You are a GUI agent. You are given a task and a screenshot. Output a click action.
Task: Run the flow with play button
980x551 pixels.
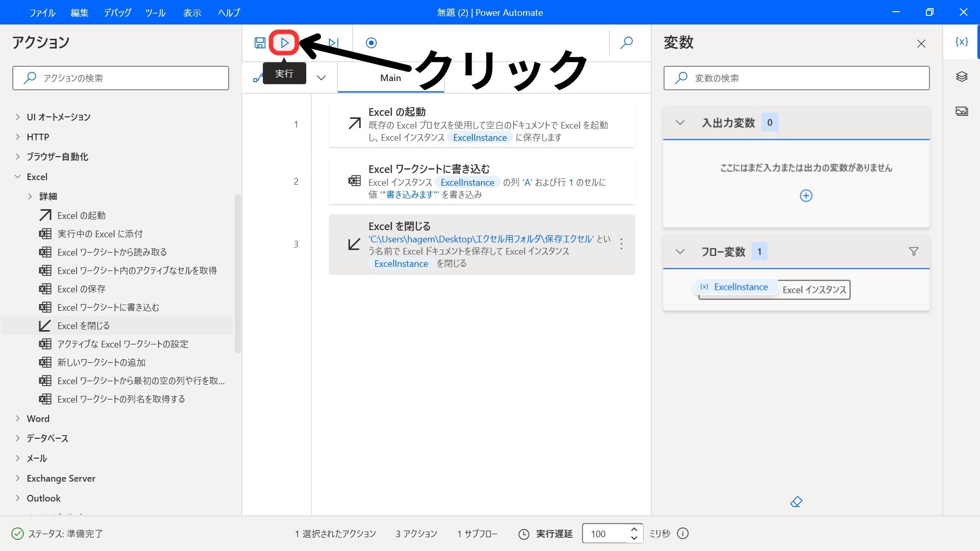[284, 43]
